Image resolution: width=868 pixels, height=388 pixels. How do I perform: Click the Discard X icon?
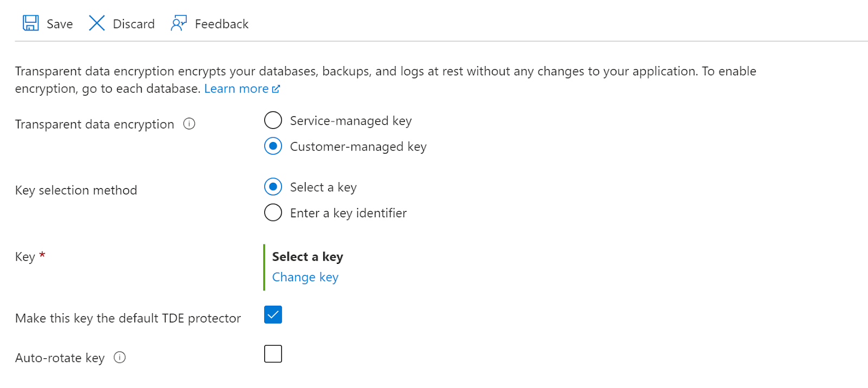tap(97, 23)
